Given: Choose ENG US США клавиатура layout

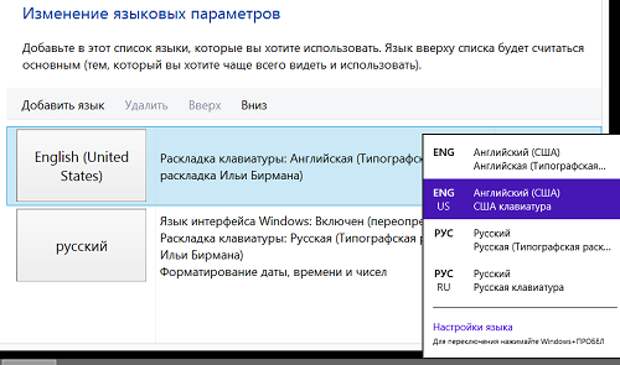Looking at the screenshot, I should [x=522, y=199].
